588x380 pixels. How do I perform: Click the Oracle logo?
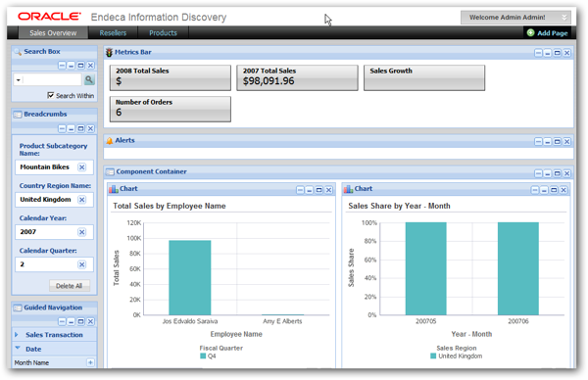49,16
